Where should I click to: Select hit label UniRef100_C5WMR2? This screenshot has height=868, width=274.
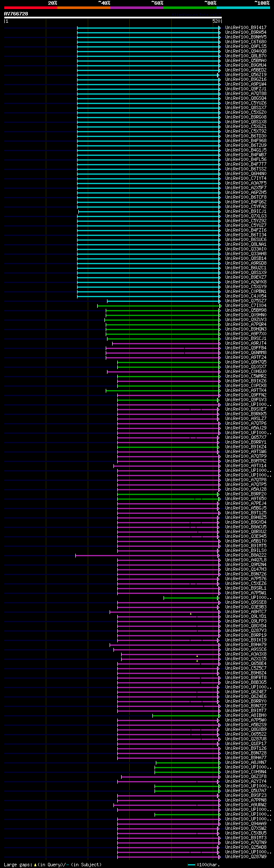(246, 376)
